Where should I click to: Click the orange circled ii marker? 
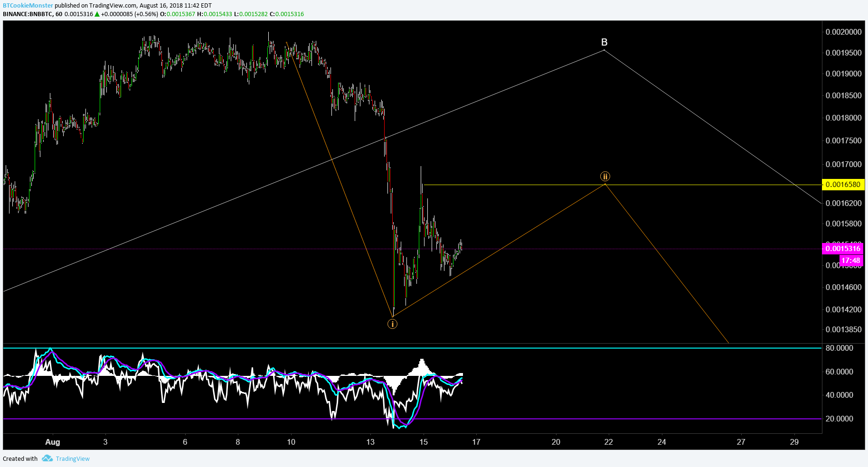point(605,177)
